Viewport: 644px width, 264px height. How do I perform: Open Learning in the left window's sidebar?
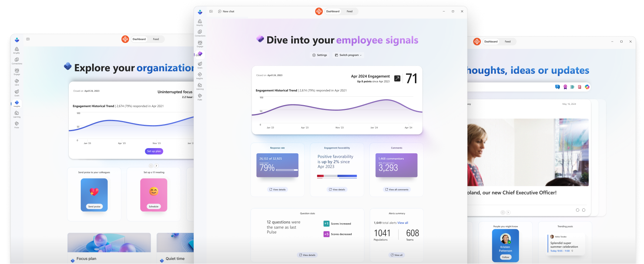(x=17, y=114)
